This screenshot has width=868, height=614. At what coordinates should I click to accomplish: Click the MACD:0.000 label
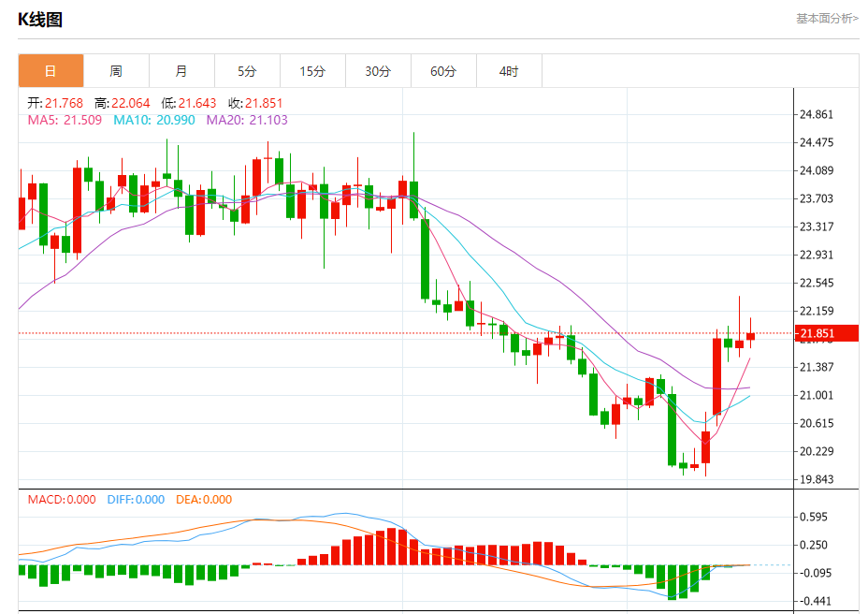(x=62, y=499)
